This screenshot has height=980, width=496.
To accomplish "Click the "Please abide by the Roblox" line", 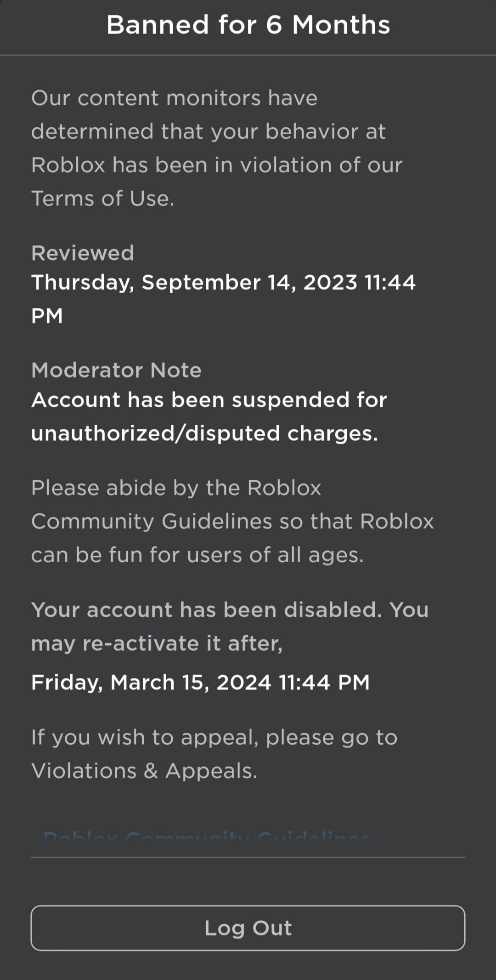I will (176, 488).
